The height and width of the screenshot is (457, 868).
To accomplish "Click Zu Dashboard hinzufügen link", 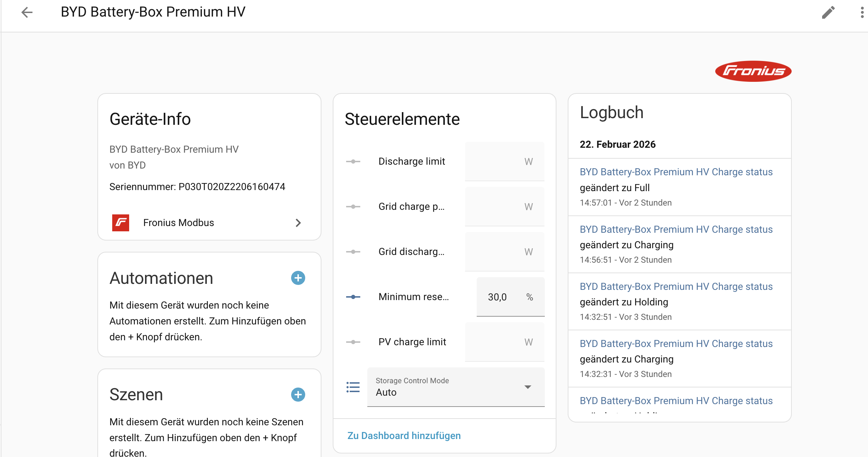I will pos(404,436).
